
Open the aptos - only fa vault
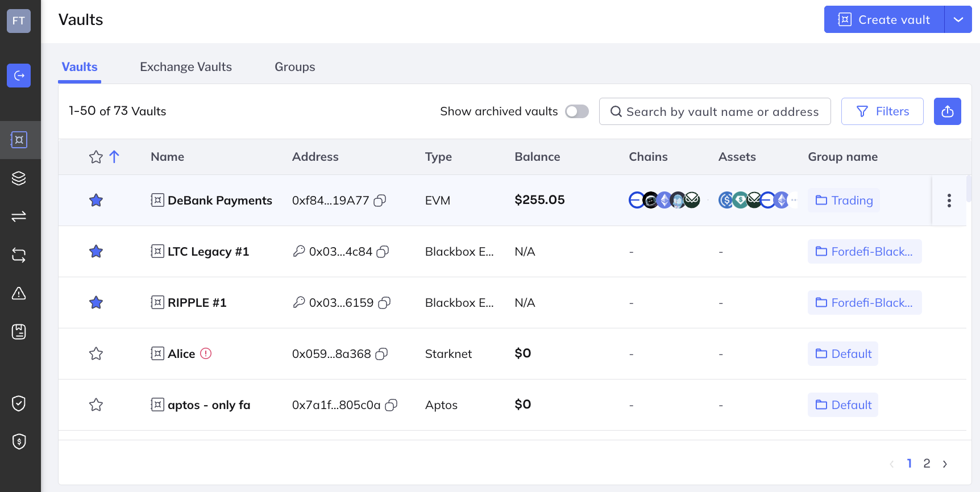tap(209, 405)
